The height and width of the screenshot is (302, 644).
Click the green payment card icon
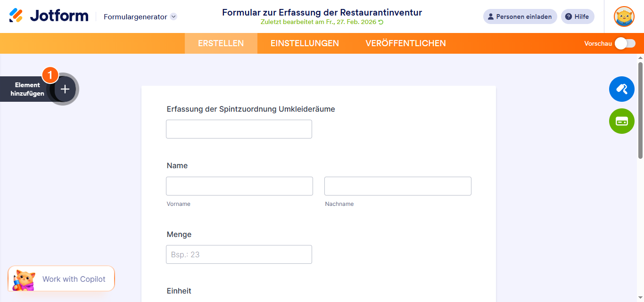621,121
